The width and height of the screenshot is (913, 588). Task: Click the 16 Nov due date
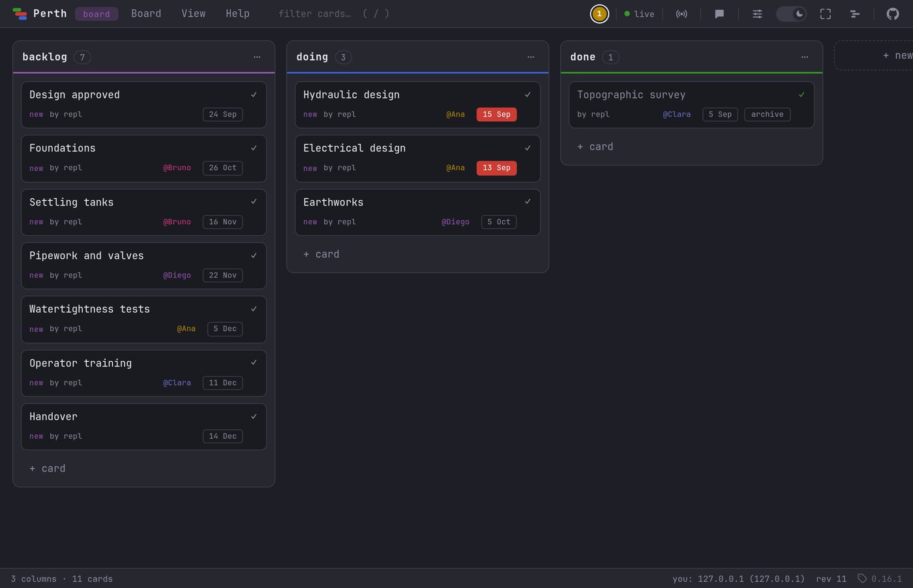click(x=222, y=222)
